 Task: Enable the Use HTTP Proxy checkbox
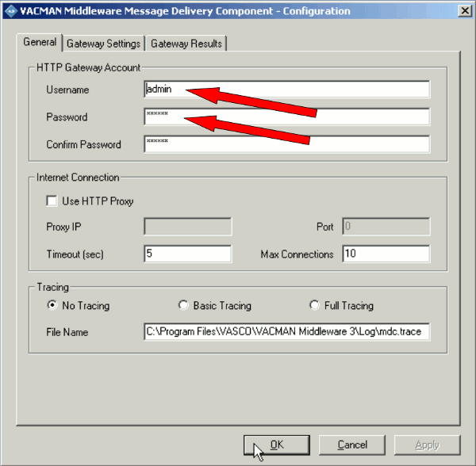point(52,201)
